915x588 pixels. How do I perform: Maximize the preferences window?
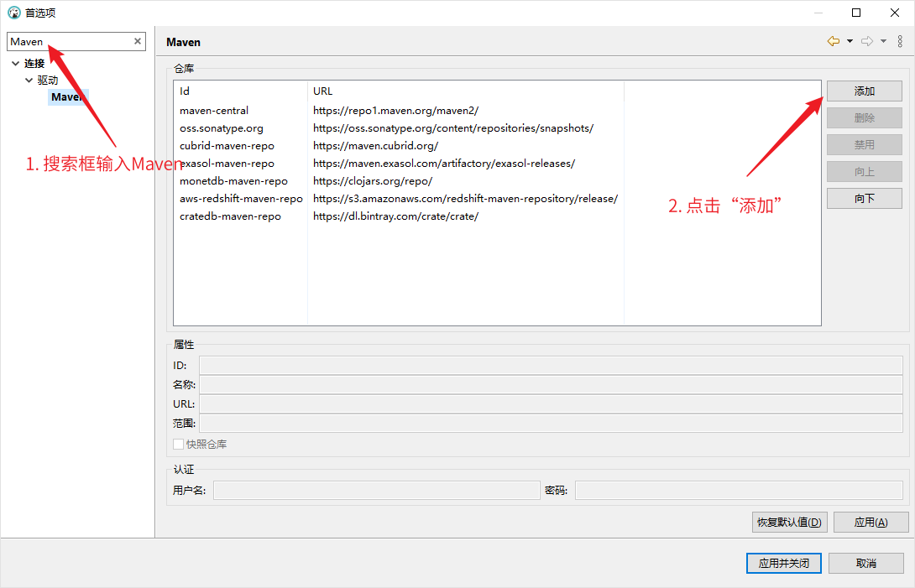pos(856,13)
